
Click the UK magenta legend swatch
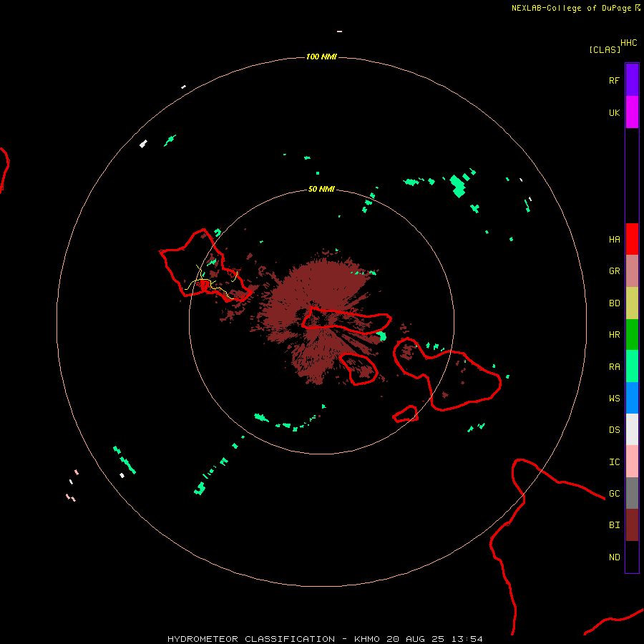click(632, 112)
